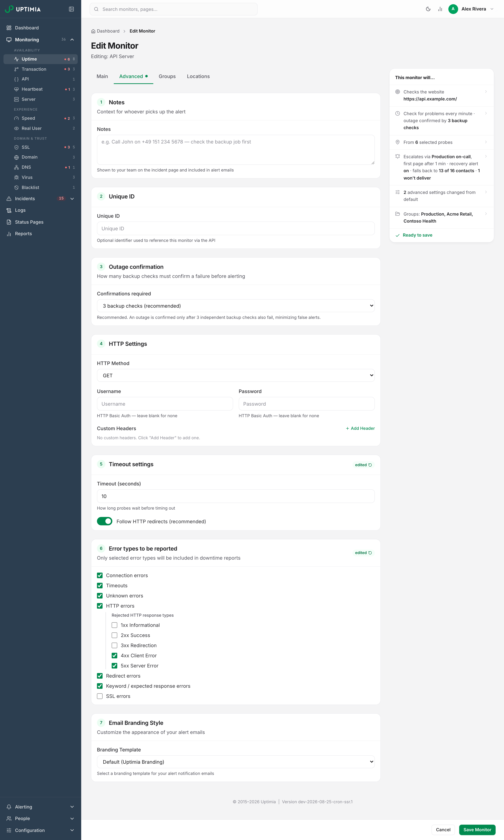
Task: Open Heartbeat monitors in the sidebar
Action: (40, 89)
